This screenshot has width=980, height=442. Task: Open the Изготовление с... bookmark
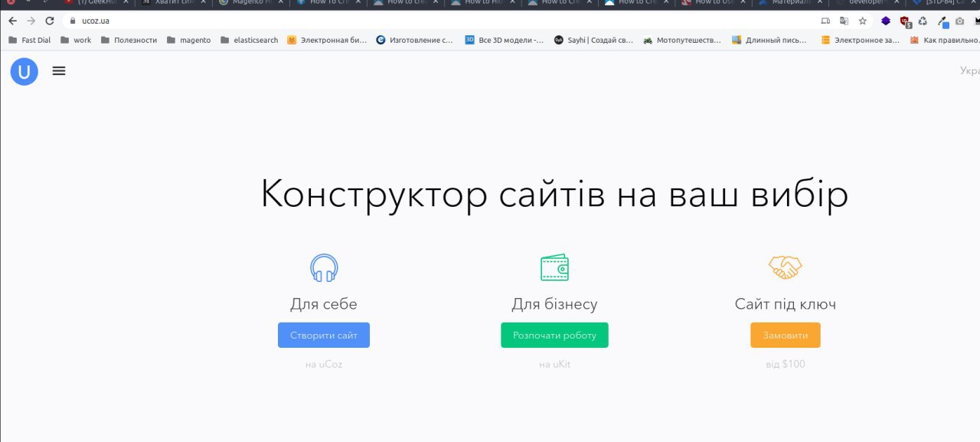click(414, 40)
